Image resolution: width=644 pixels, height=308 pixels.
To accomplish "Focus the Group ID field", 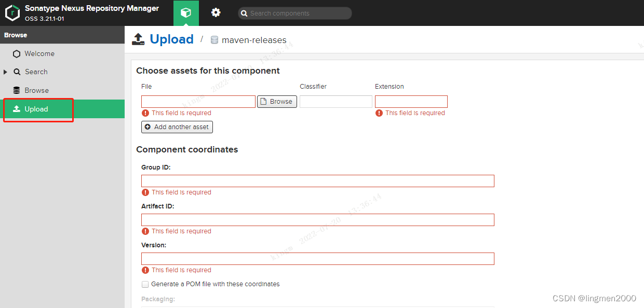I will (x=318, y=181).
